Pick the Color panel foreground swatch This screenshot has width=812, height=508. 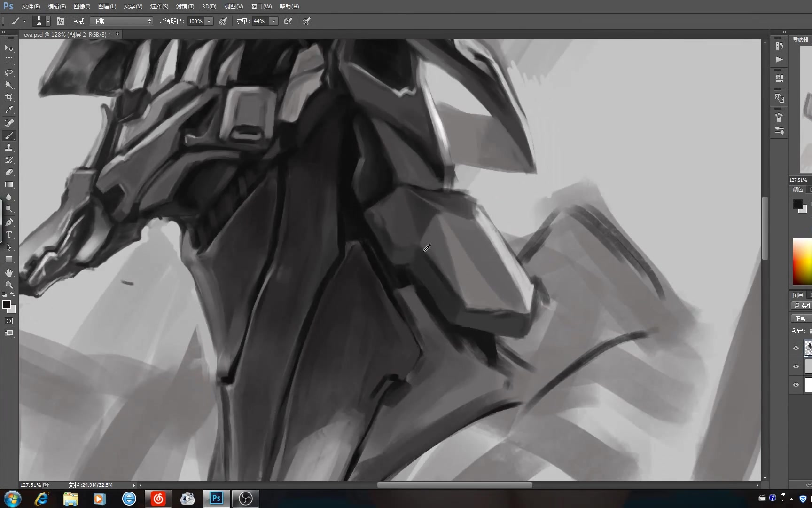tap(797, 204)
